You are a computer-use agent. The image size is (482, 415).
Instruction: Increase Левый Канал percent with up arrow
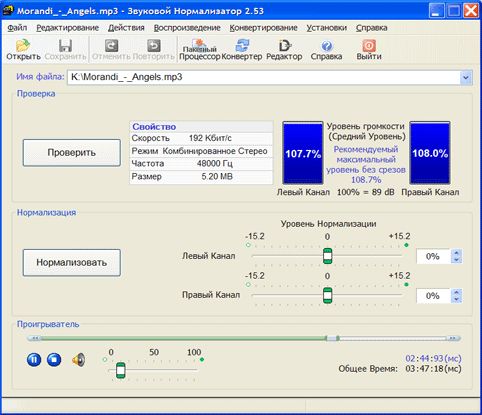coord(456,253)
